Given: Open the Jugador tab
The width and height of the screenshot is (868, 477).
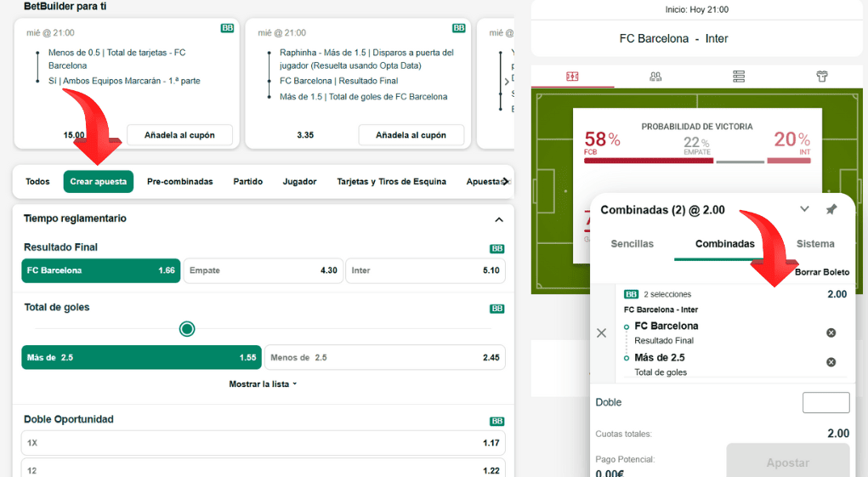Looking at the screenshot, I should 299,181.
